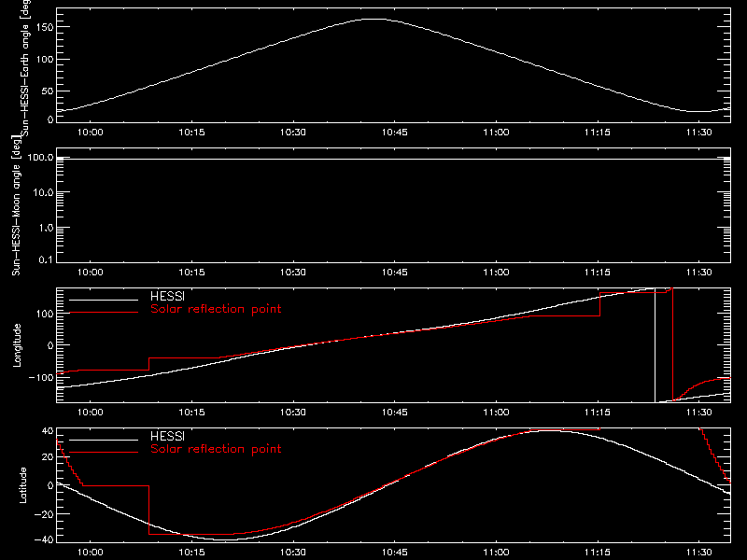This screenshot has width=747, height=560.
Task: Click 11:00 label under Moon angle plot
Action: coord(496,273)
